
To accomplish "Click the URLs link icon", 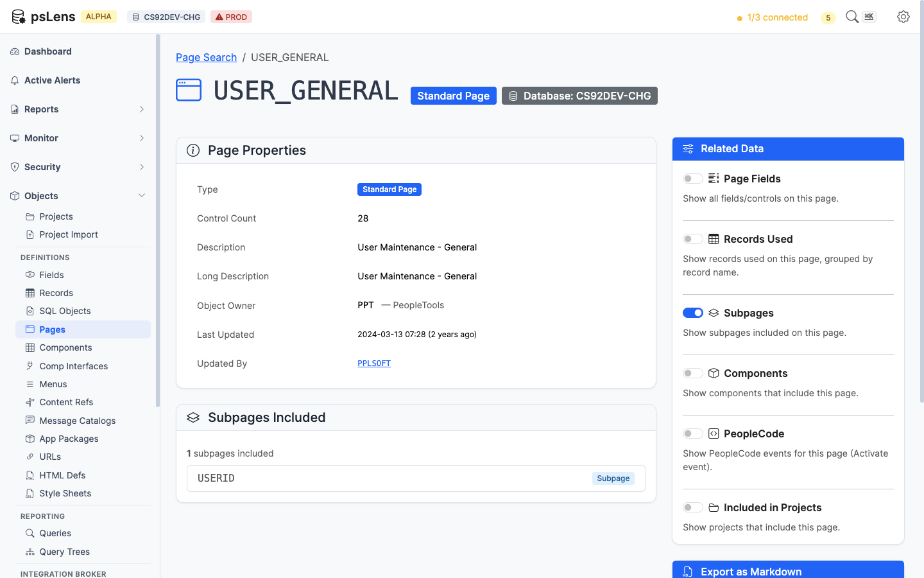I will click(30, 457).
